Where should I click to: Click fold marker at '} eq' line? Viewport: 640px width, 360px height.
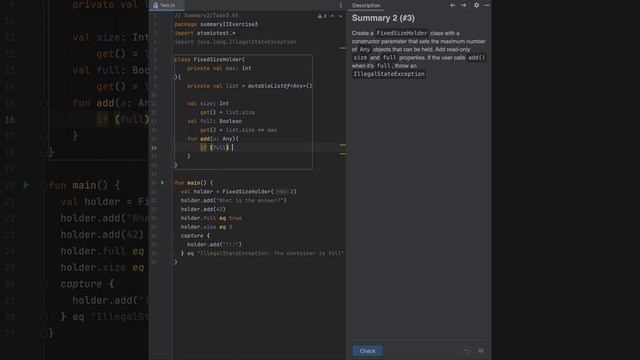click(x=172, y=253)
